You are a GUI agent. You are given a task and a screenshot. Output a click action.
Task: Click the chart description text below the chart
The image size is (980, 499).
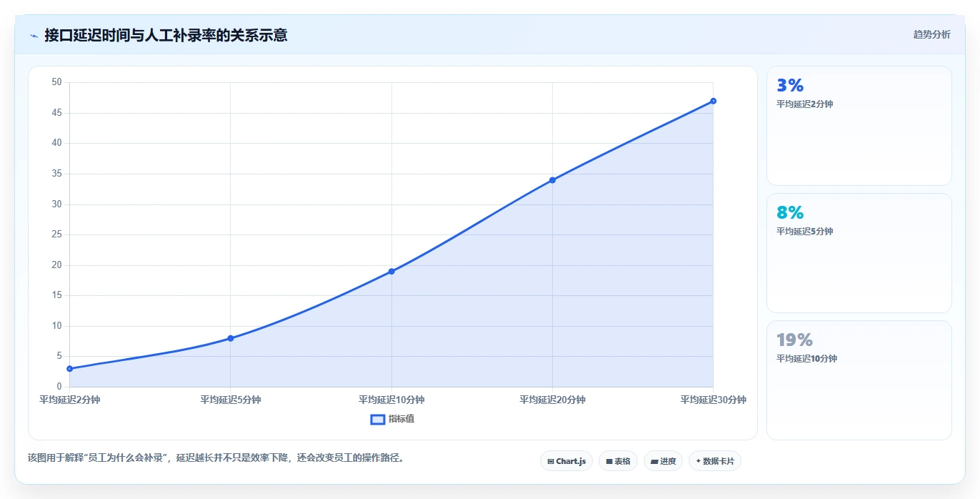click(216, 458)
